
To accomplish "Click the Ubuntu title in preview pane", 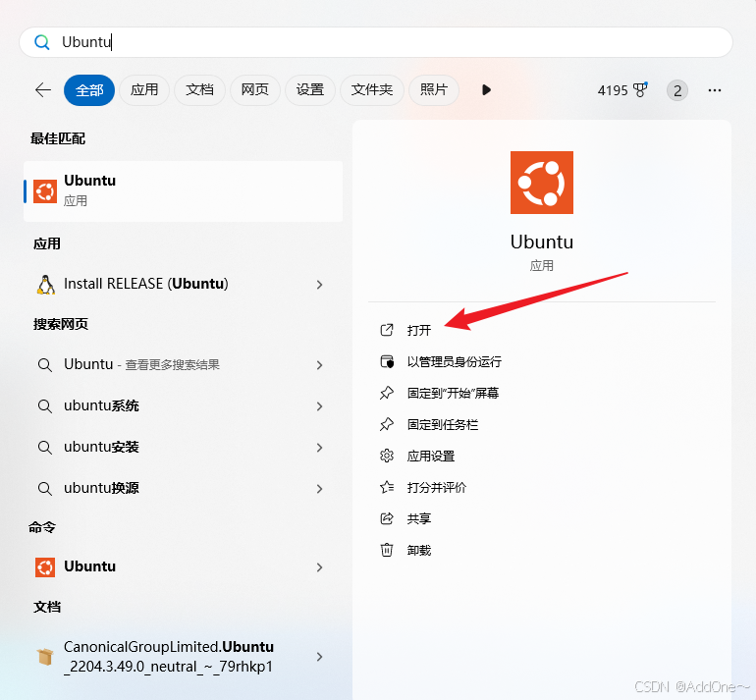I will pyautogui.click(x=541, y=242).
